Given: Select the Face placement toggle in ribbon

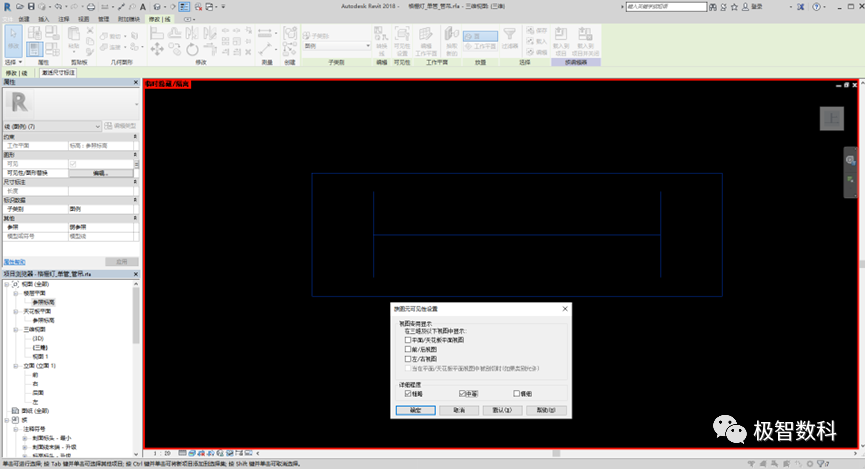Looking at the screenshot, I should [480, 36].
